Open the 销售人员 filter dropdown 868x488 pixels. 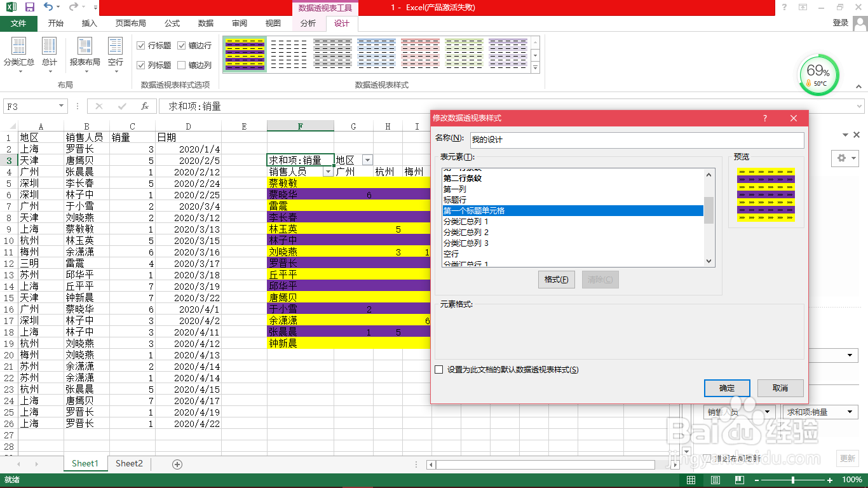(x=328, y=172)
